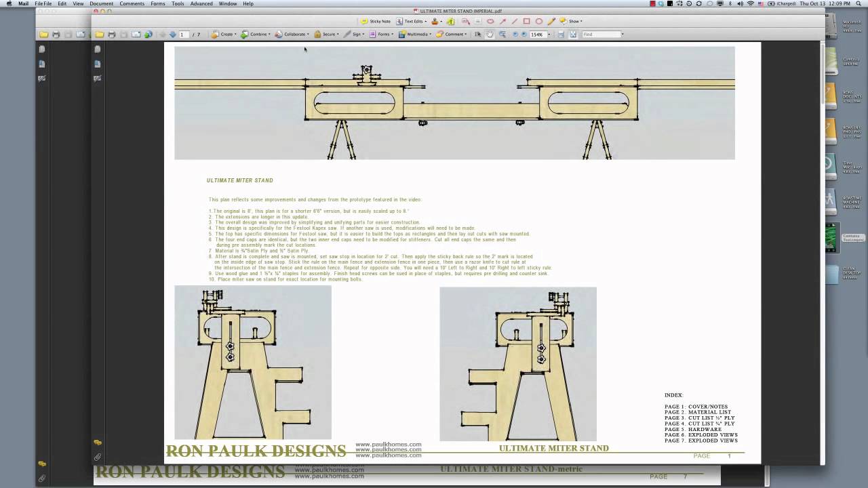Click the page number field
Screen dimensions: 868x488
click(184, 34)
